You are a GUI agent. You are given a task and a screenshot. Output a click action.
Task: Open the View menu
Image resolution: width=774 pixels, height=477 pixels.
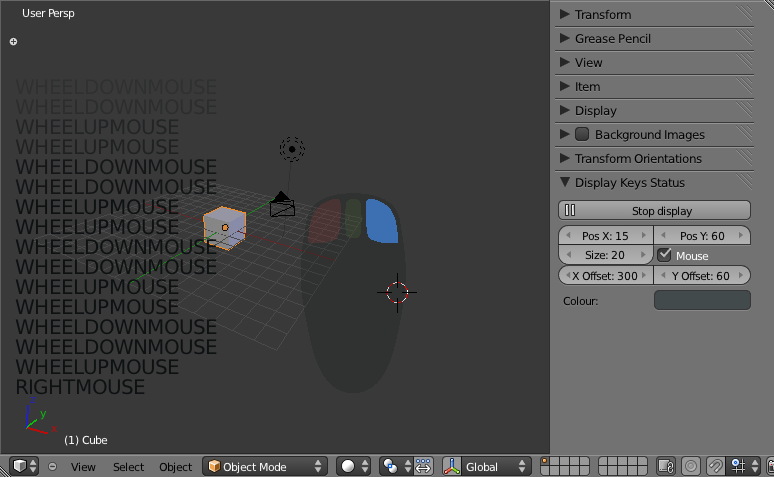pos(83,466)
